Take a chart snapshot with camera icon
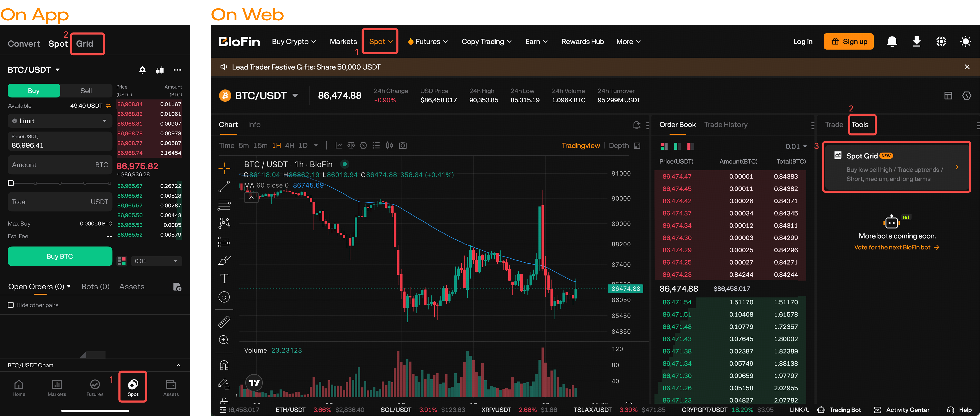The height and width of the screenshot is (416, 980). (x=402, y=146)
